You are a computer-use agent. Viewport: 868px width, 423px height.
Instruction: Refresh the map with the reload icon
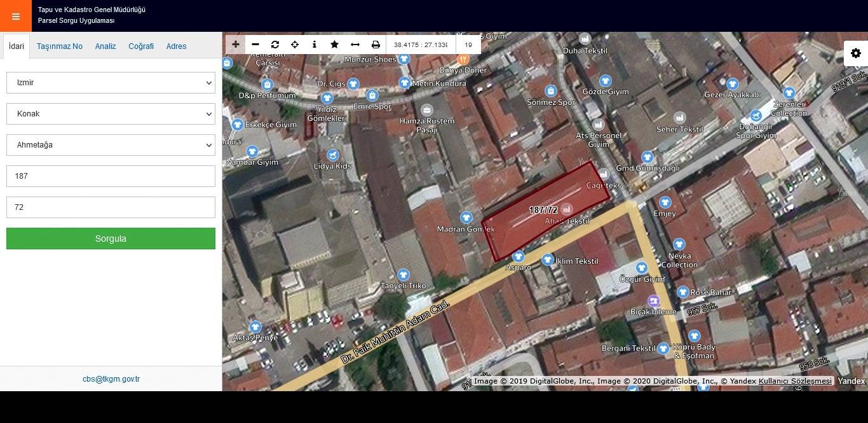pos(275,45)
